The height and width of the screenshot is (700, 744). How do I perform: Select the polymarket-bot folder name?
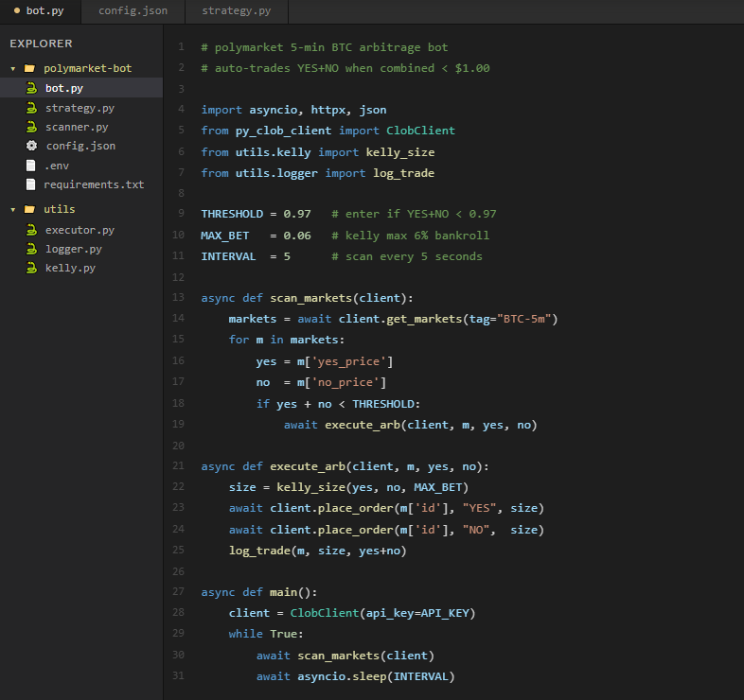[88, 68]
